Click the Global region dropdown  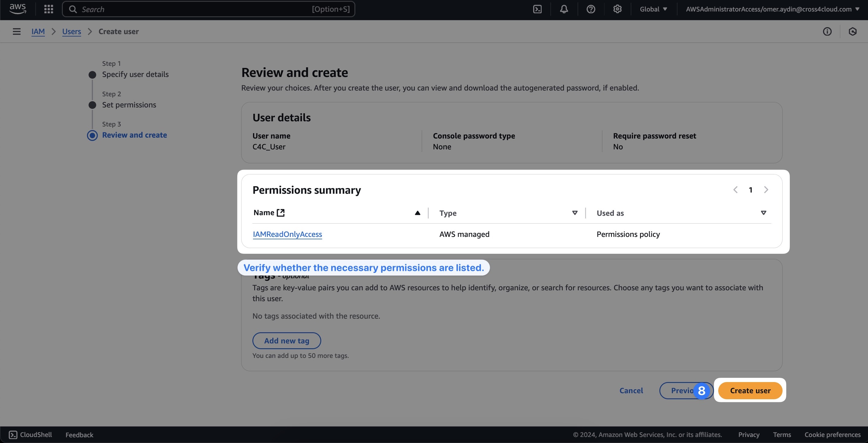pyautogui.click(x=653, y=9)
